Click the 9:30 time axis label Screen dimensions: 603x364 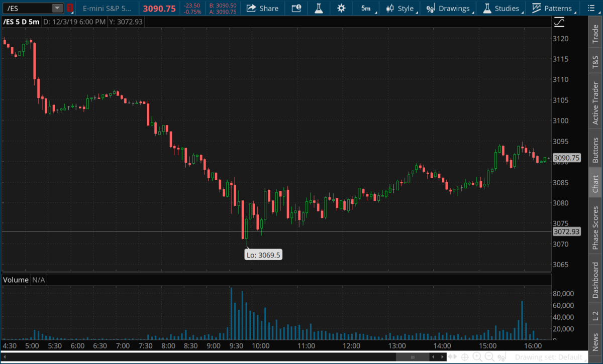click(237, 346)
